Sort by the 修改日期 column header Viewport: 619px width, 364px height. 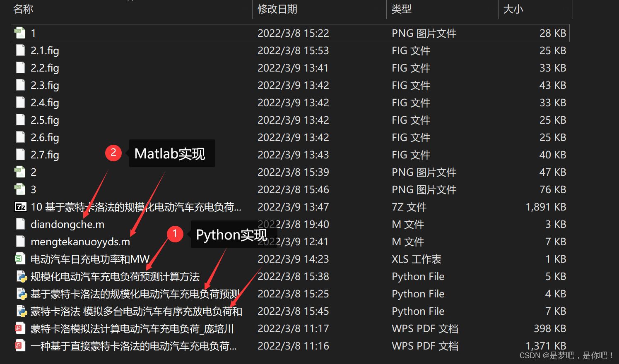[277, 9]
